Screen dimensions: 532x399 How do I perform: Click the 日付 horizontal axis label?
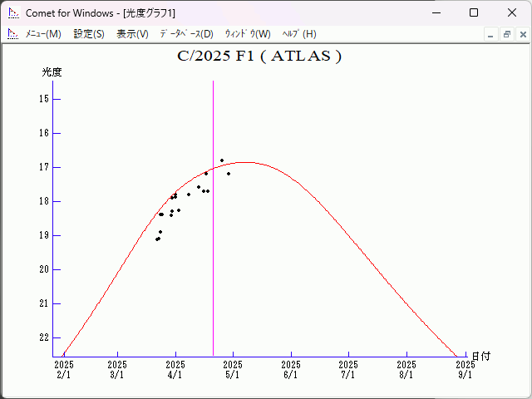(x=480, y=356)
